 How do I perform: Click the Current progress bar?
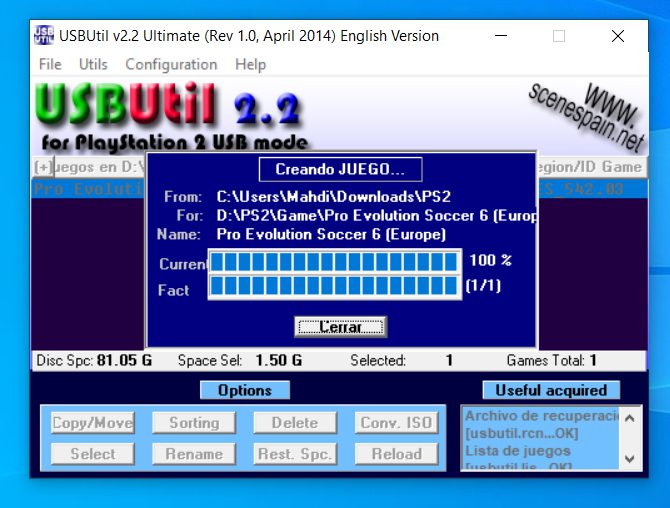coord(335,261)
